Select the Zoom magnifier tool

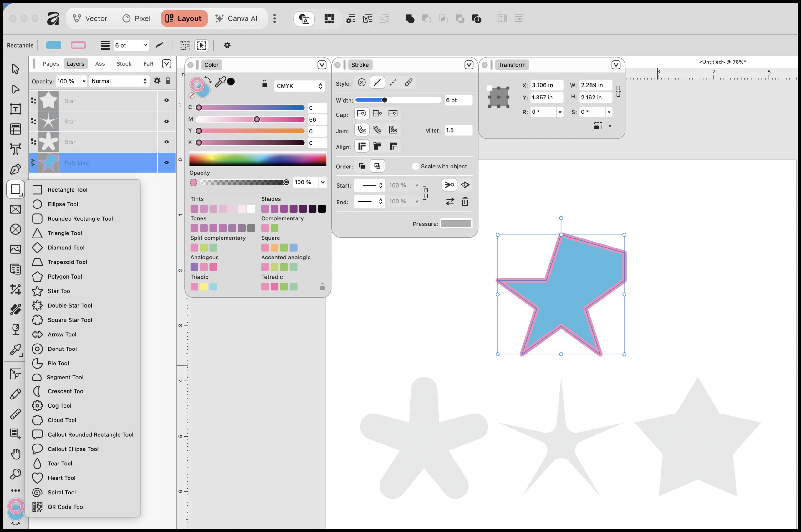click(15, 474)
